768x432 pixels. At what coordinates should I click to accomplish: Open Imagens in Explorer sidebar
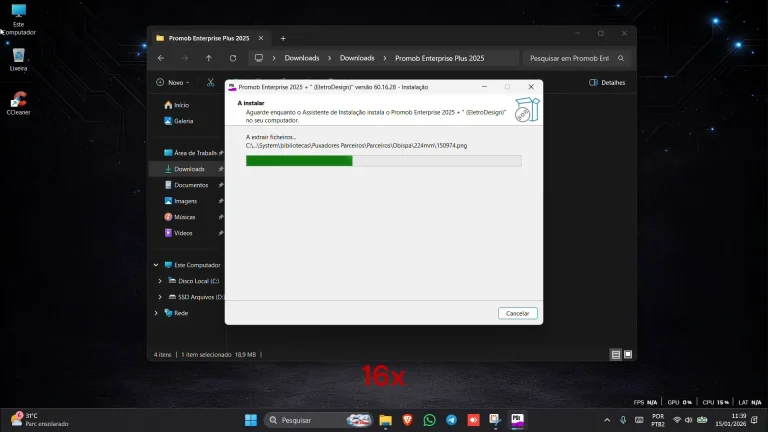coord(181,201)
